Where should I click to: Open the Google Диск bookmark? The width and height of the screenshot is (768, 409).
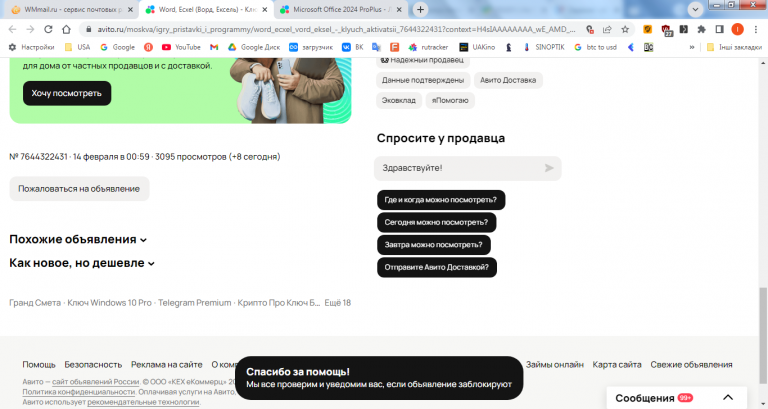[254, 47]
